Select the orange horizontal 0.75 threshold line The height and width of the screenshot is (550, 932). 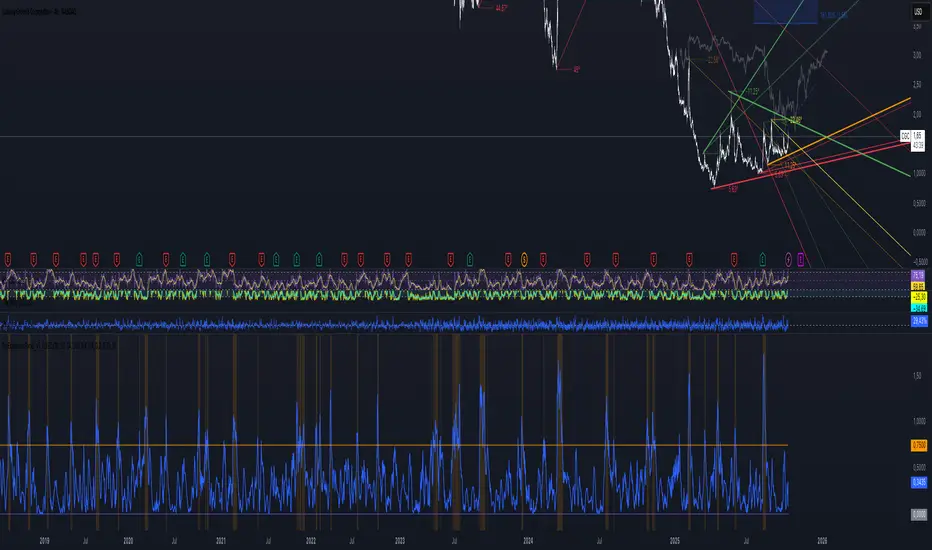(x=393, y=445)
